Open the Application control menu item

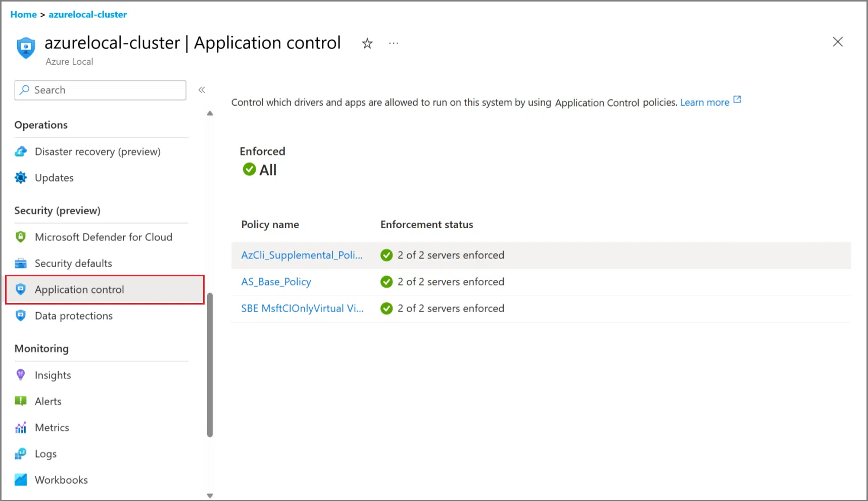pyautogui.click(x=79, y=289)
